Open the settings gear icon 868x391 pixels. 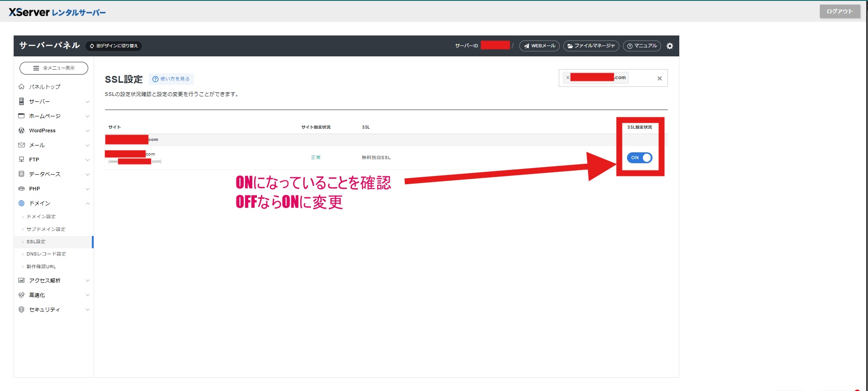669,46
